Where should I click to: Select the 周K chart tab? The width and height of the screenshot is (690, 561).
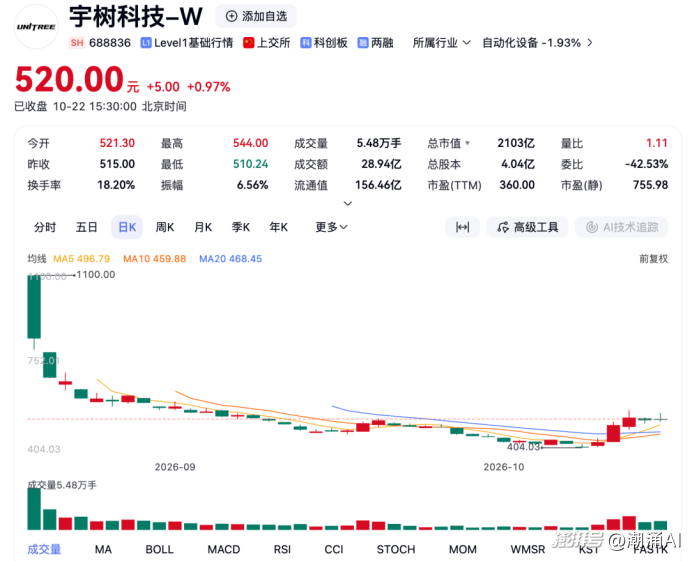165,227
